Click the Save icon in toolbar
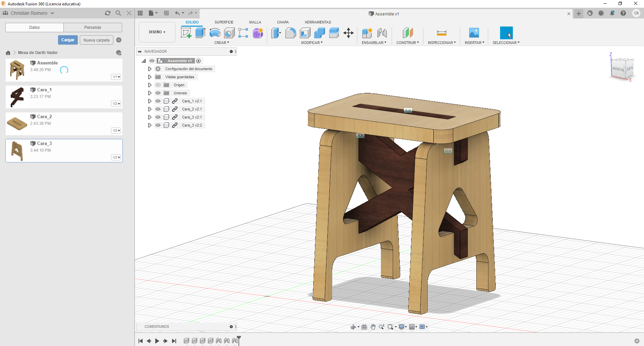 (x=166, y=13)
